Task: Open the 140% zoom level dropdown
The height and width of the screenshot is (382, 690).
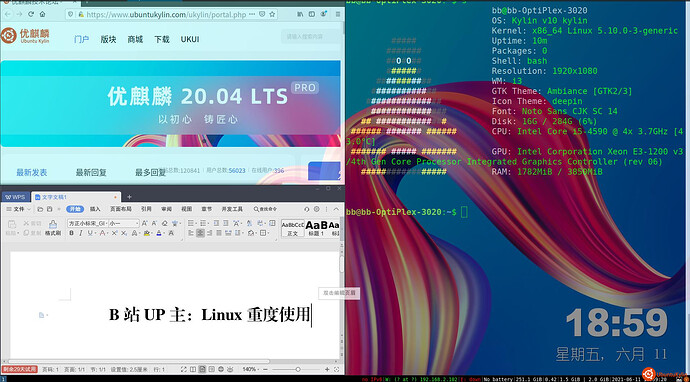Action: pyautogui.click(x=251, y=369)
